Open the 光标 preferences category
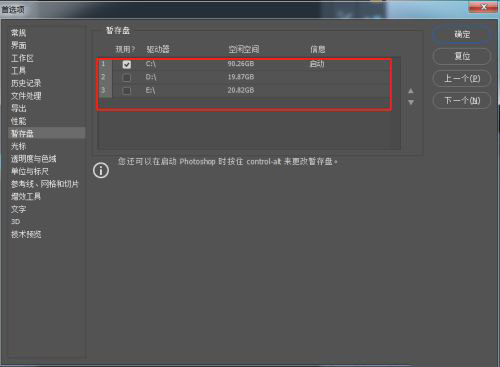Viewport: 500px width, 367px height. click(18, 146)
